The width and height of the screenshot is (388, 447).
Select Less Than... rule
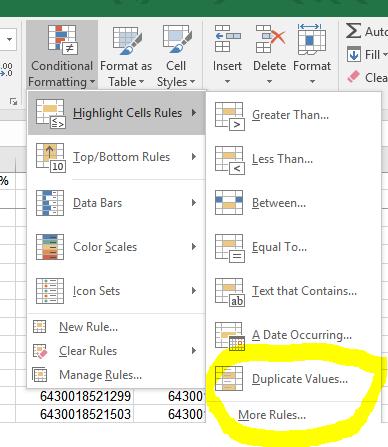tap(293, 159)
